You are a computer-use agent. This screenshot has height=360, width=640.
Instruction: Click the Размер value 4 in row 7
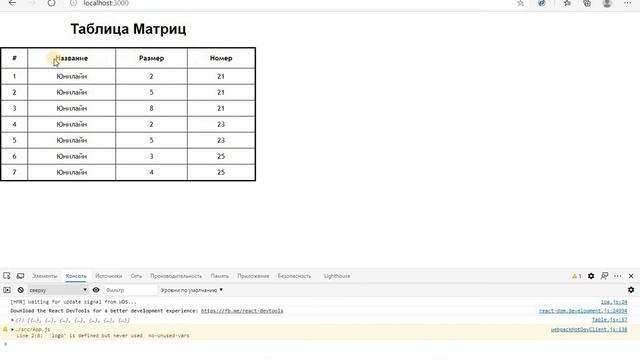tap(151, 172)
